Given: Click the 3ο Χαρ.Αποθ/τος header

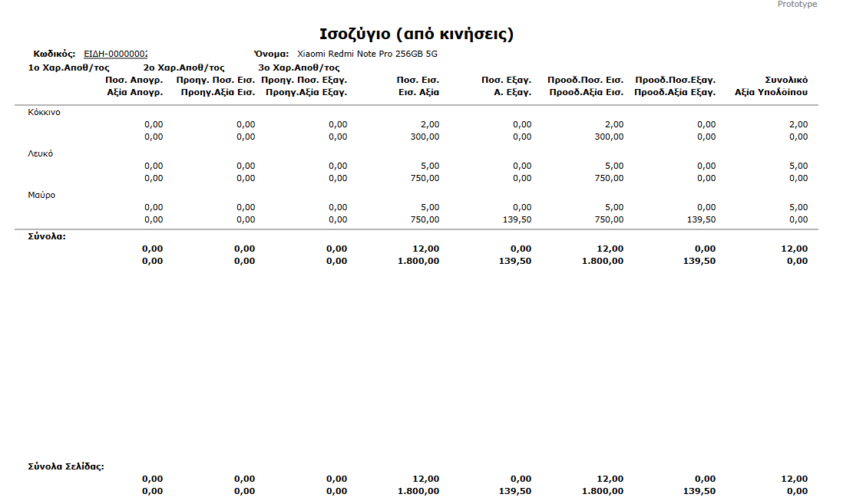Looking at the screenshot, I should [299, 68].
